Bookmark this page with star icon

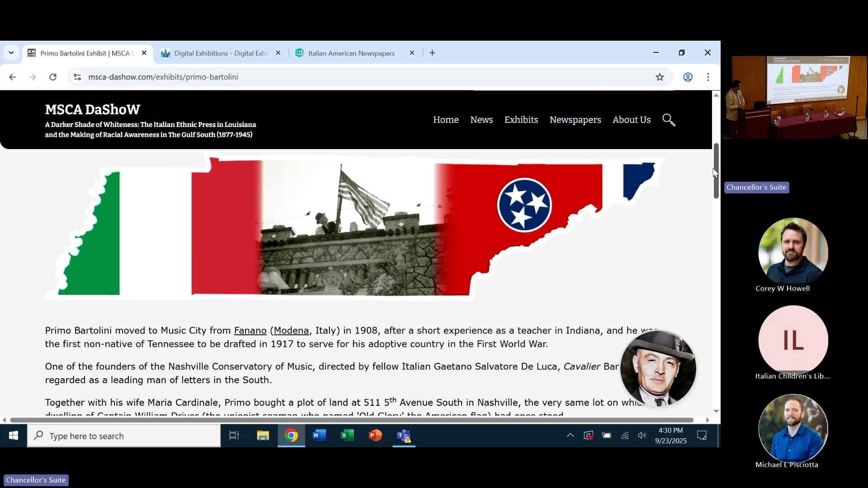660,77
